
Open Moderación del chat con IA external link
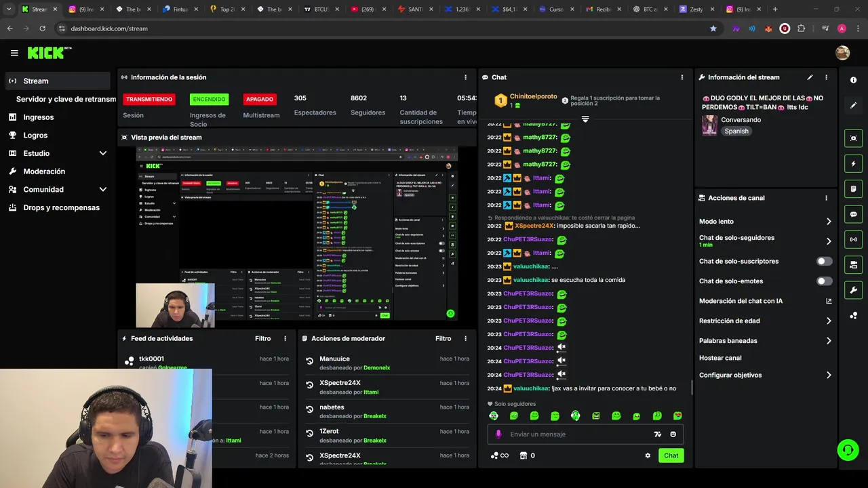(x=829, y=301)
